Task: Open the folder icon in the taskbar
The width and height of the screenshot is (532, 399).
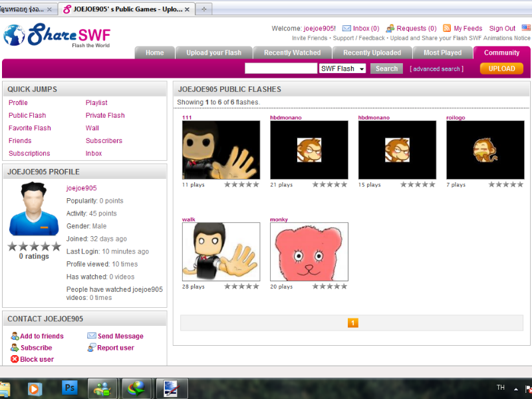Action: pos(5,389)
